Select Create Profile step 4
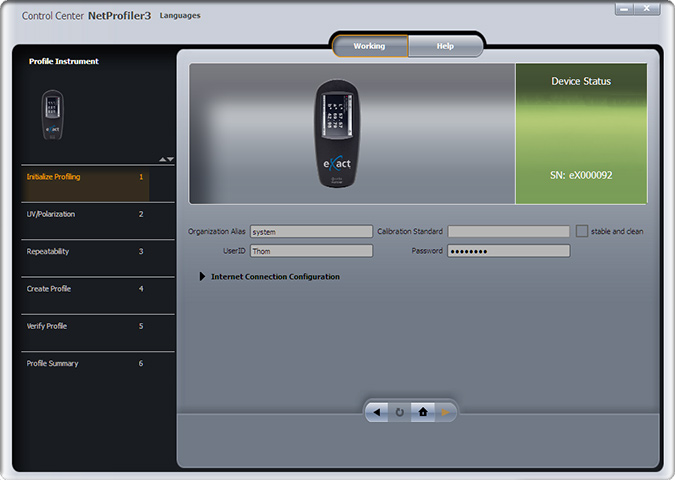 click(98, 296)
